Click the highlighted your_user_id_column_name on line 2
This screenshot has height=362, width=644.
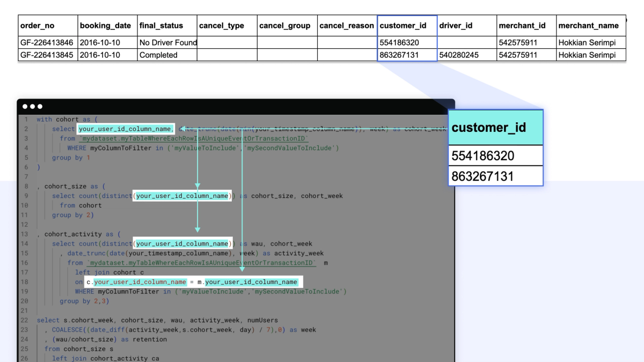(125, 129)
